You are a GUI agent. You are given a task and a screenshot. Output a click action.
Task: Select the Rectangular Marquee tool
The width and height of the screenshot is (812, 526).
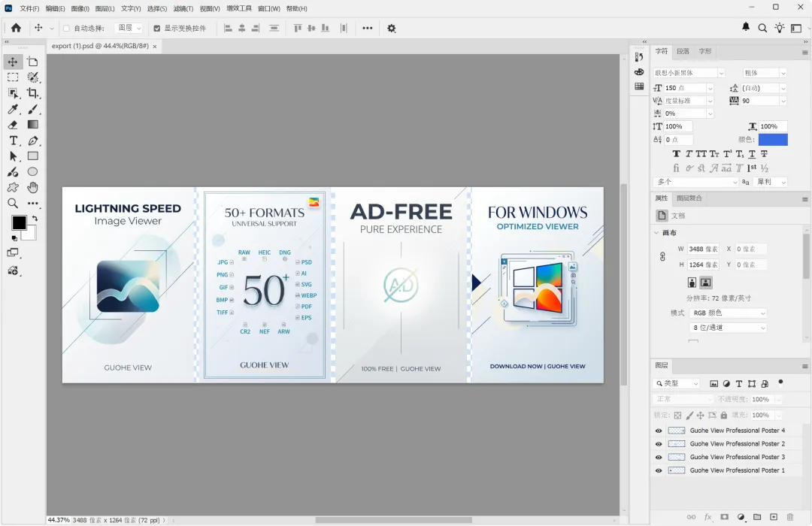[13, 77]
